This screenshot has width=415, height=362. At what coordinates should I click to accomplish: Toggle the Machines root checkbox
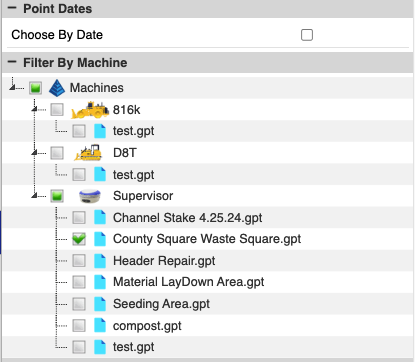[x=35, y=88]
